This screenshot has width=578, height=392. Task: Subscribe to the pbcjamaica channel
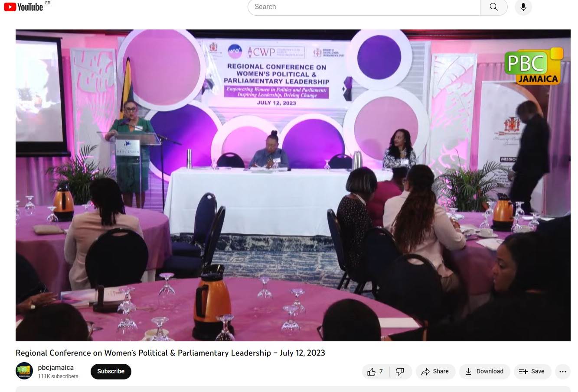click(x=111, y=372)
